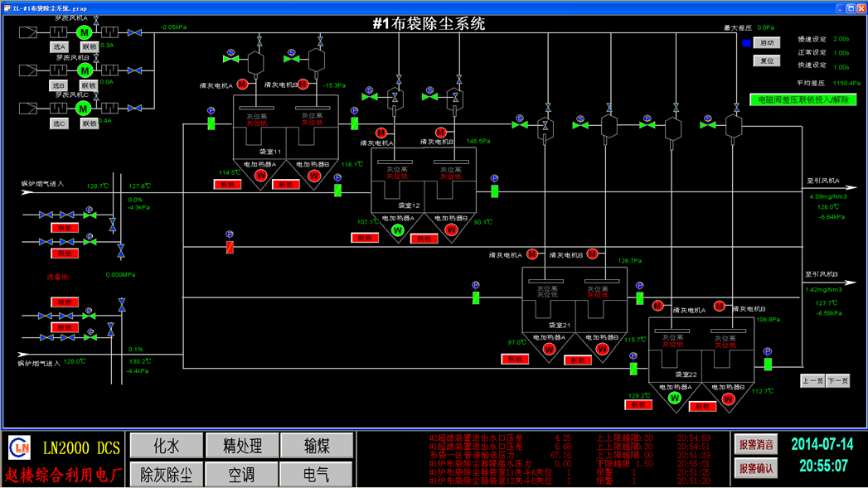Select the 罗茨风机B motor M symbol
The width and height of the screenshot is (868, 488).
[x=85, y=70]
